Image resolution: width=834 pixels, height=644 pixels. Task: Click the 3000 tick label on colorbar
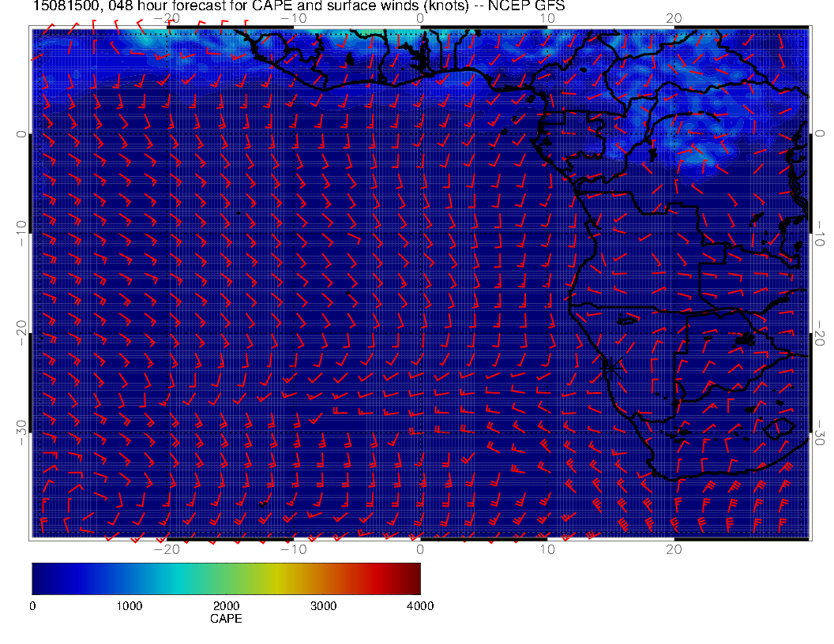(323, 606)
